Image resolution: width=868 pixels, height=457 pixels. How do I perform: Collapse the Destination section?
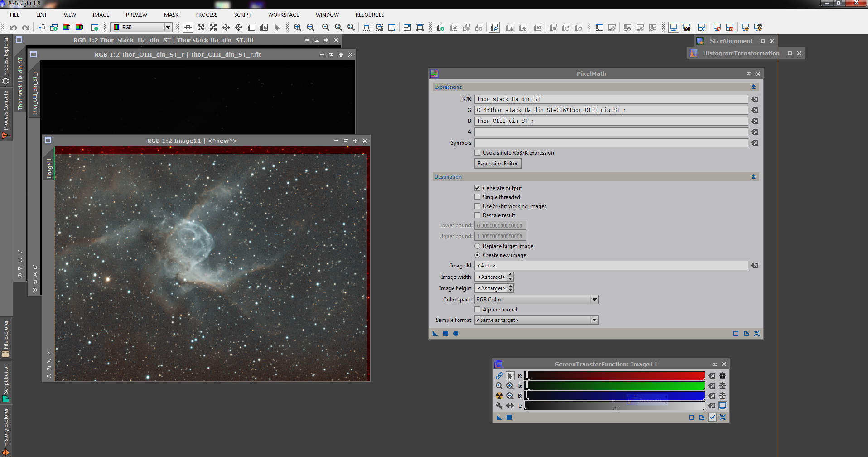click(754, 177)
